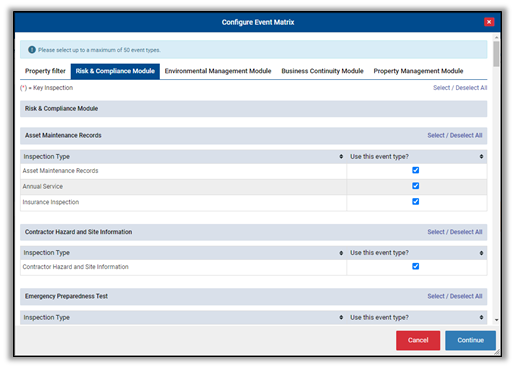Image resolution: width=516 pixels, height=368 pixels.
Task: Sort Asset Maintenance 'Use this event type?' column
Action: click(x=481, y=156)
